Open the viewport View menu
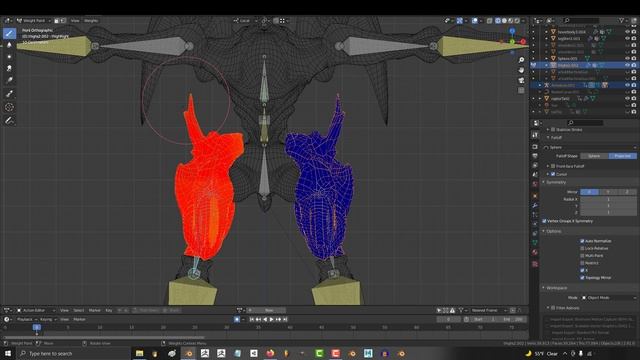Image resolution: width=640 pixels, height=360 pixels. [75, 20]
